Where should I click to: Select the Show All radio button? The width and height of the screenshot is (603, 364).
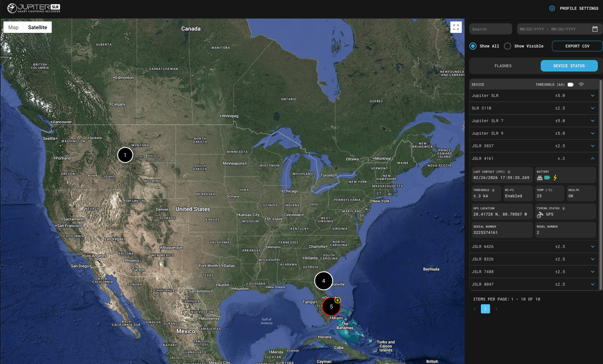click(473, 46)
